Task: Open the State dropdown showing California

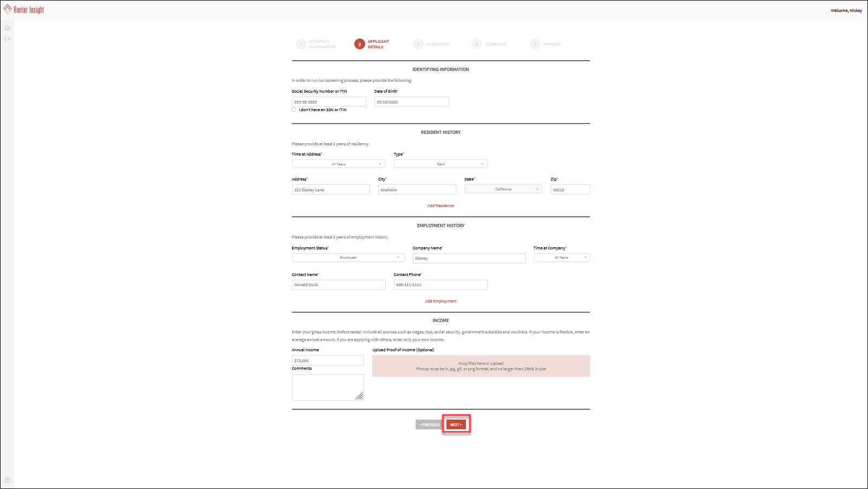Action: pyautogui.click(x=503, y=189)
